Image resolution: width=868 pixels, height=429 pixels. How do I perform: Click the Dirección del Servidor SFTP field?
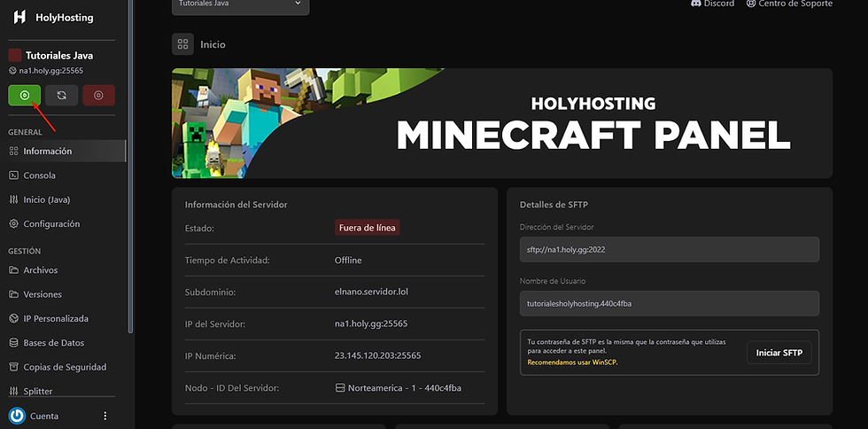(670, 249)
